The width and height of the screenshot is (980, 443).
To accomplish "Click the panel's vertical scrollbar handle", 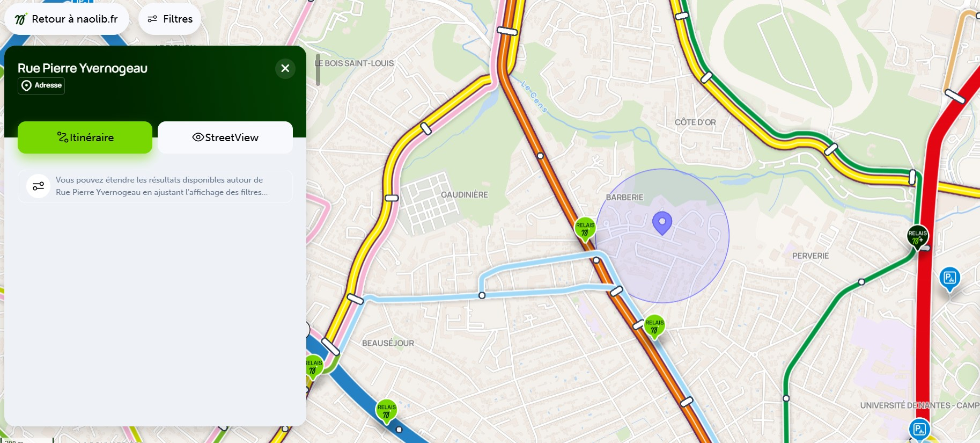I will [x=318, y=70].
